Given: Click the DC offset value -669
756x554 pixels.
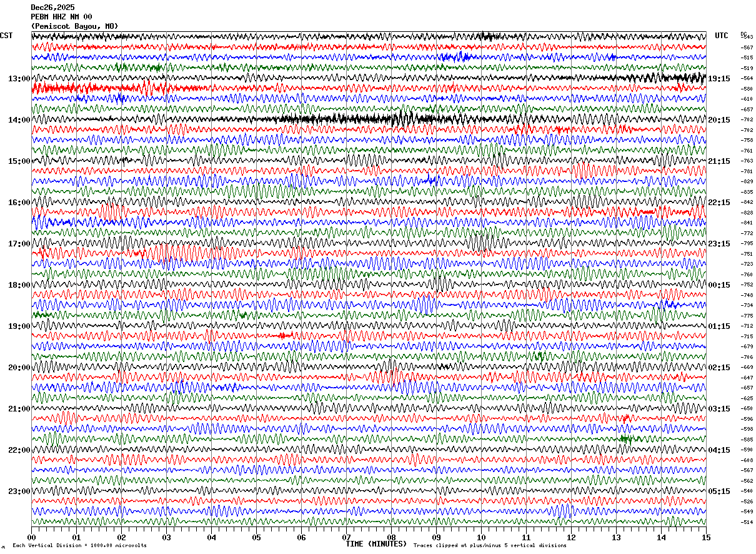Looking at the screenshot, I should pos(747,368).
